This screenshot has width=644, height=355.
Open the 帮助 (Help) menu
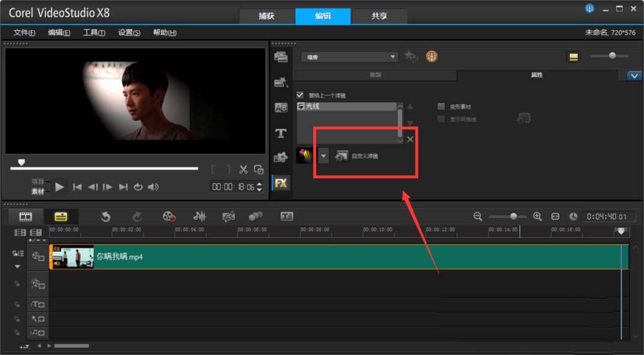pos(165,32)
